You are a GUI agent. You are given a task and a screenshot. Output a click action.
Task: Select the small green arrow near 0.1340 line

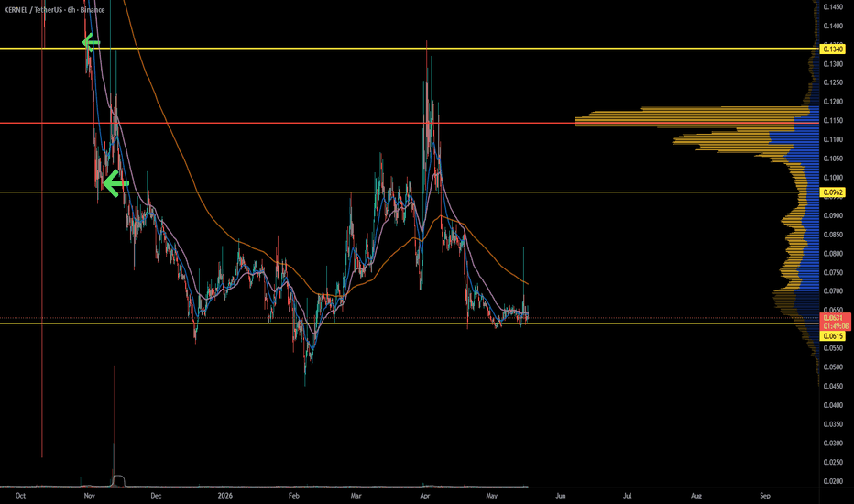[91, 42]
